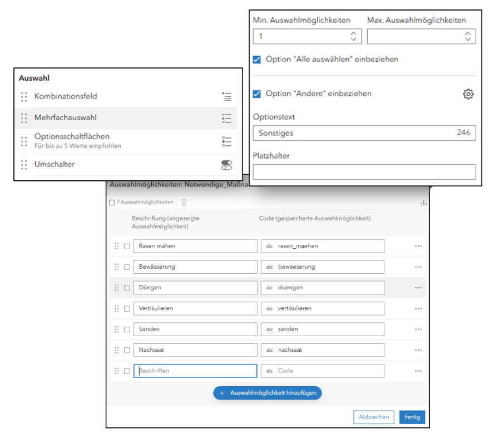Click the Abbrechen button
Image resolution: width=504 pixels, height=438 pixels.
tap(374, 417)
